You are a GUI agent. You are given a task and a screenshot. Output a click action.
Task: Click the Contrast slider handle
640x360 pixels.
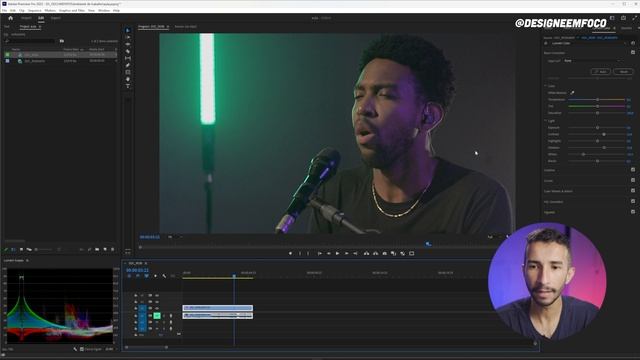pyautogui.click(x=604, y=134)
